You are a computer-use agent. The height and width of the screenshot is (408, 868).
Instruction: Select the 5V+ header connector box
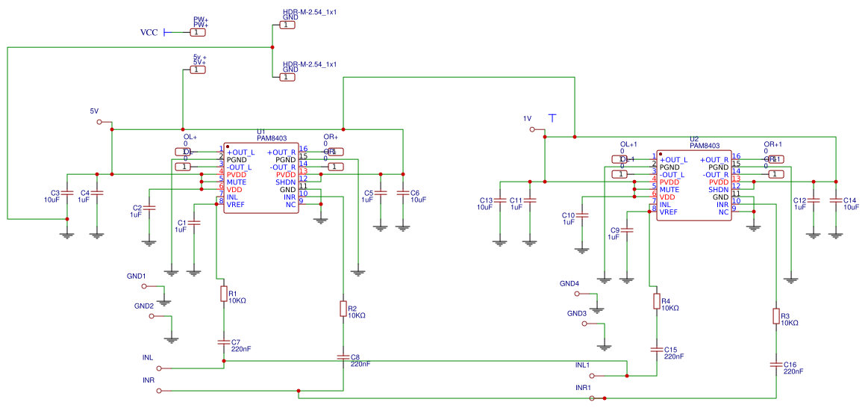[198, 69]
